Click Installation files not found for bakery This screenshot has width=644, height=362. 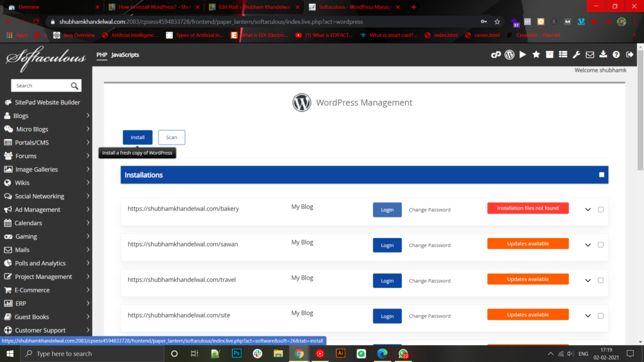(x=528, y=208)
